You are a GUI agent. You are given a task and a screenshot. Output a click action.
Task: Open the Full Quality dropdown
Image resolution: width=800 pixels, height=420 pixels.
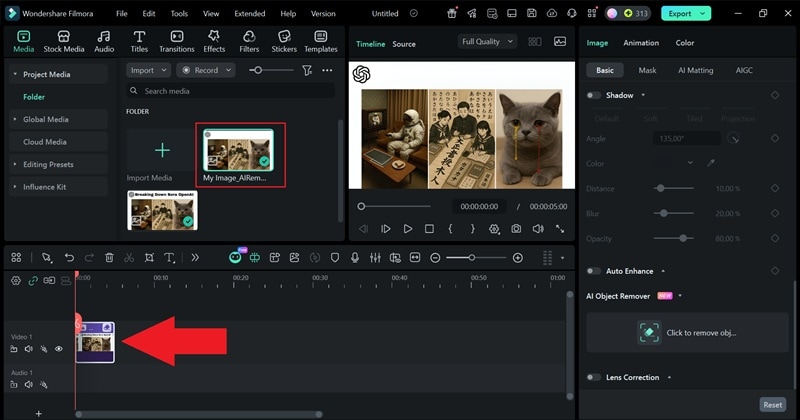(487, 42)
